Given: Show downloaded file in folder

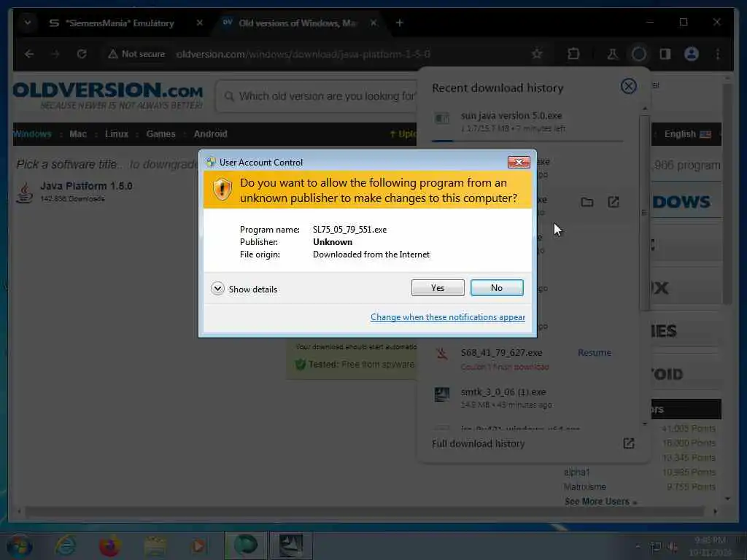Looking at the screenshot, I should tap(587, 203).
